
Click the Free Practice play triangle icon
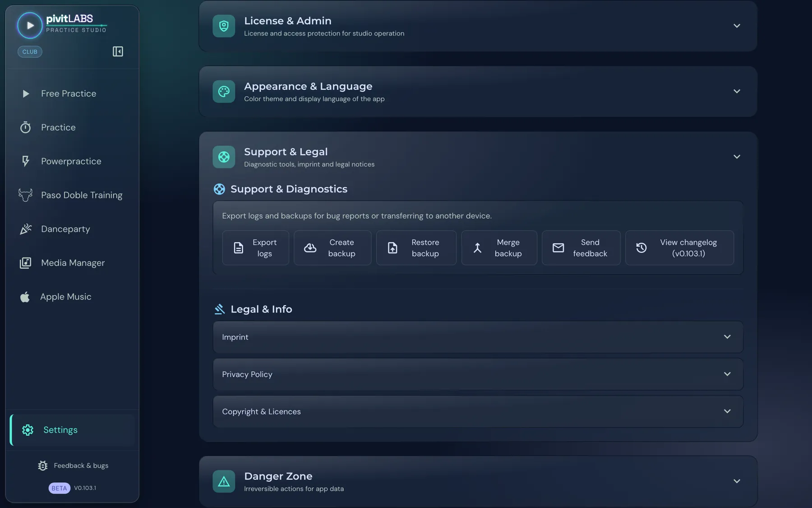(26, 93)
